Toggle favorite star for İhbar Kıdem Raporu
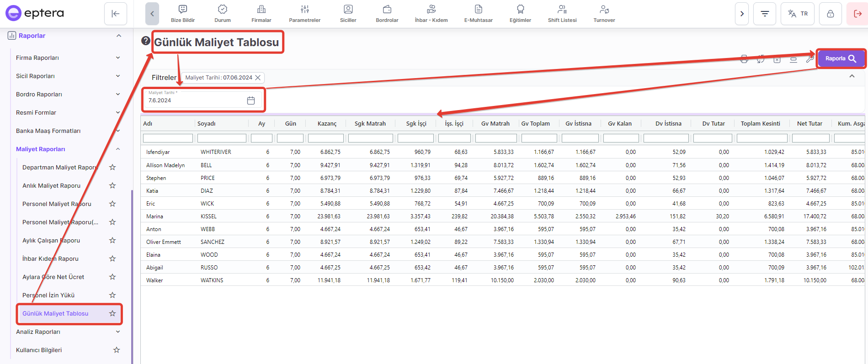 pos(112,258)
